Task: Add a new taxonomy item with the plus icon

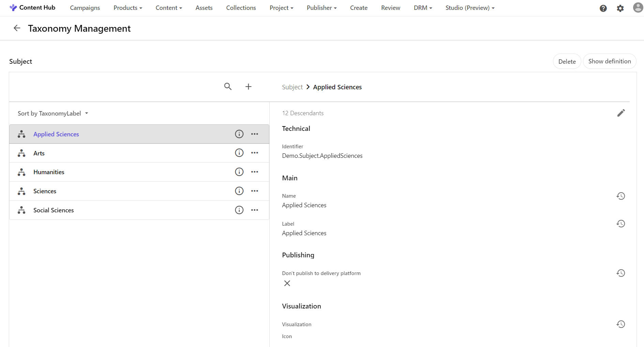Action: point(249,87)
